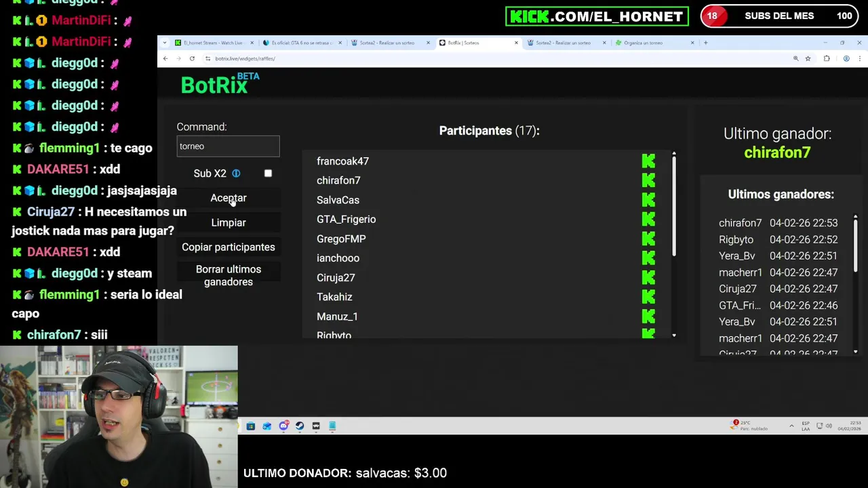The width and height of the screenshot is (868, 488).
Task: Click the Participantes (17) heading
Action: [489, 131]
